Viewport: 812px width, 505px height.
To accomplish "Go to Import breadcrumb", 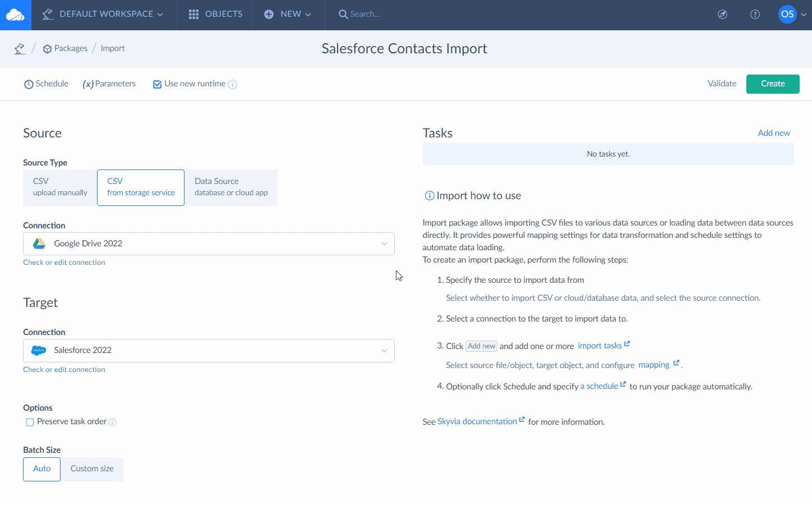I will (113, 48).
